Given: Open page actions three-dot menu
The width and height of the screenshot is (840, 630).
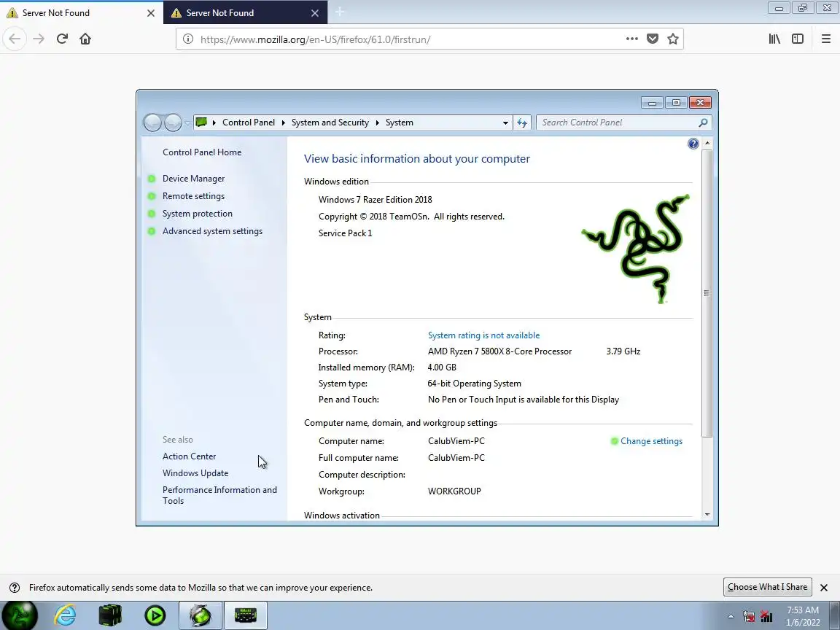Looking at the screenshot, I should coord(632,39).
